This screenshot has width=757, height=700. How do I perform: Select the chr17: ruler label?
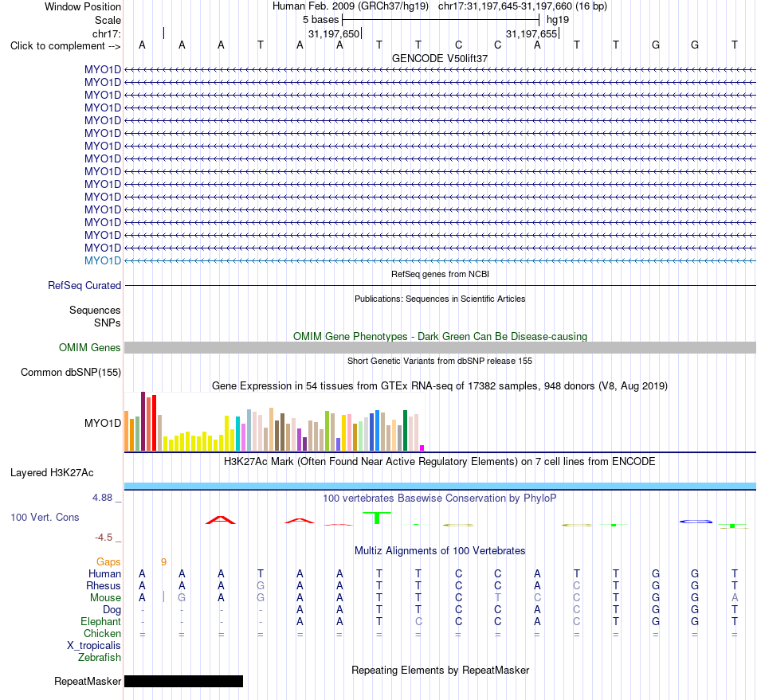106,33
